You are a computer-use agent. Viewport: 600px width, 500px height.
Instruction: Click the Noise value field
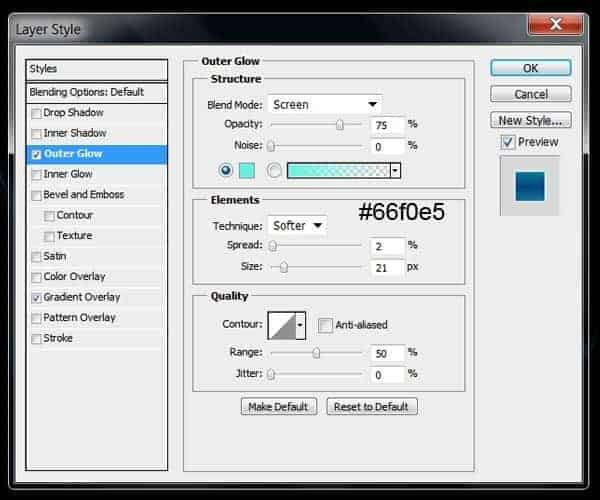[x=387, y=147]
